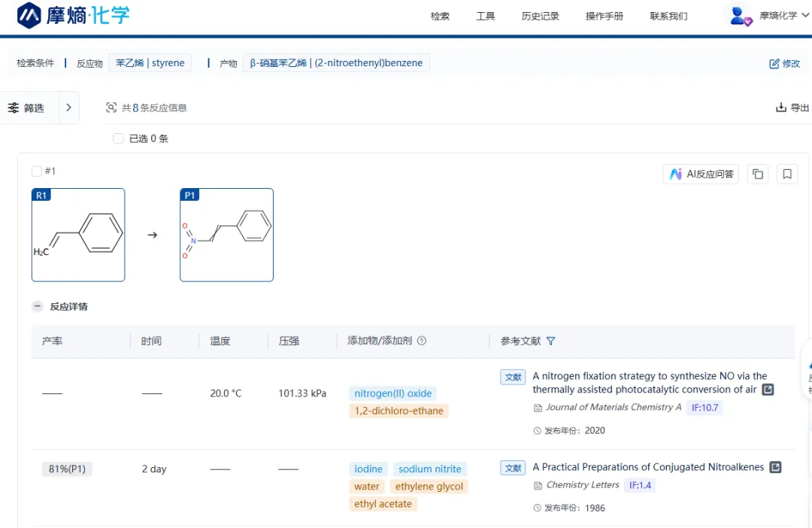Click the AI反应问答 button
Viewport: 812px width, 528px height.
[x=701, y=174]
